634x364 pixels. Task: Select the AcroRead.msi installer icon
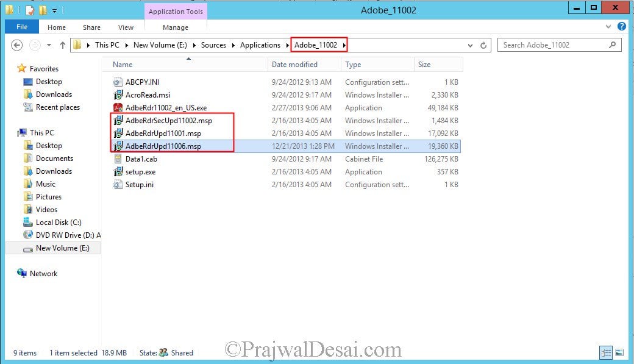[x=118, y=95]
